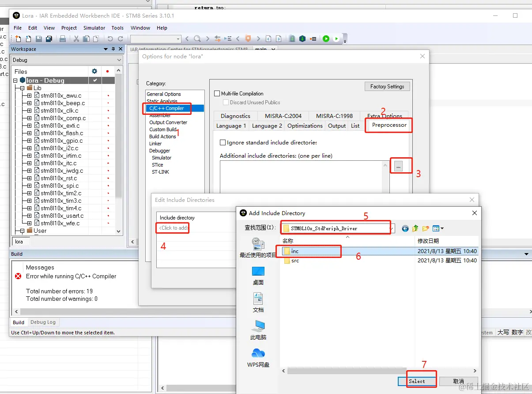Click the New Document toolbar icon
Screen dimensions: 532x394
[18, 39]
